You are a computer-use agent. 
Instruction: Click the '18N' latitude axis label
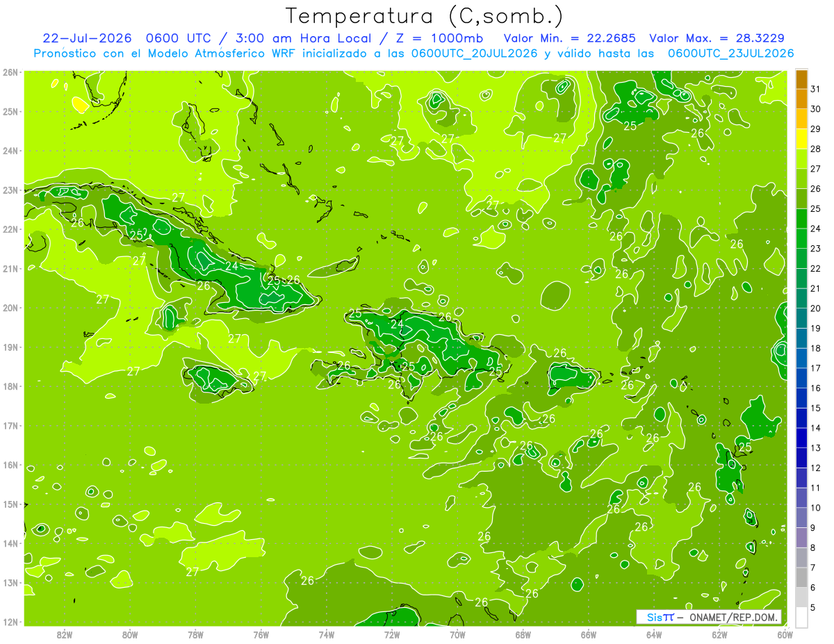point(10,386)
